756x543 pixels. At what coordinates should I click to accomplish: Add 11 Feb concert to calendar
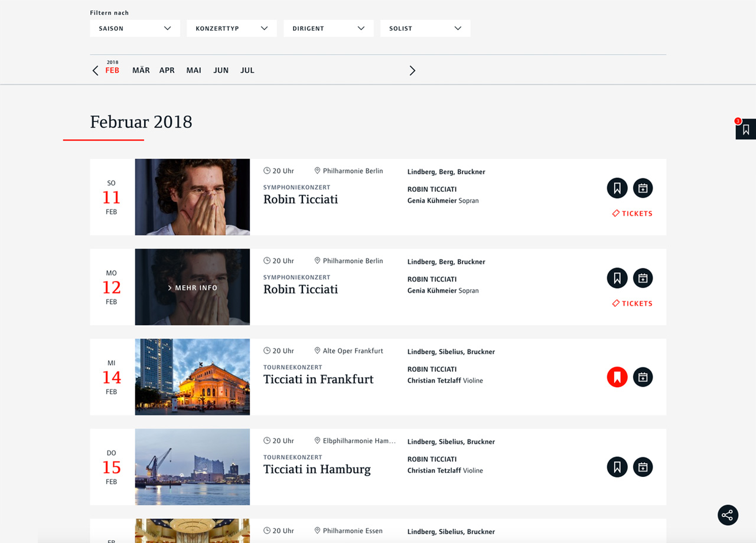click(643, 188)
